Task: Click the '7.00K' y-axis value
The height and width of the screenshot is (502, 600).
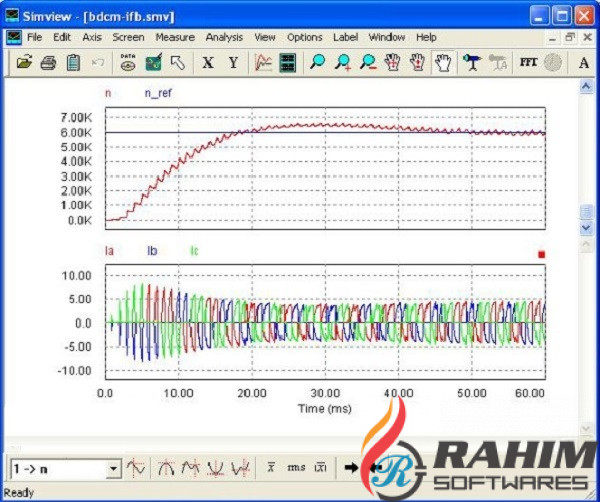Action: [76, 118]
